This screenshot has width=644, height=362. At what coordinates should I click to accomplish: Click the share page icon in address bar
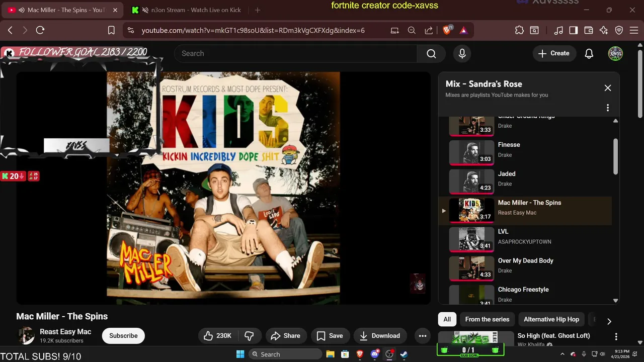tap(429, 30)
